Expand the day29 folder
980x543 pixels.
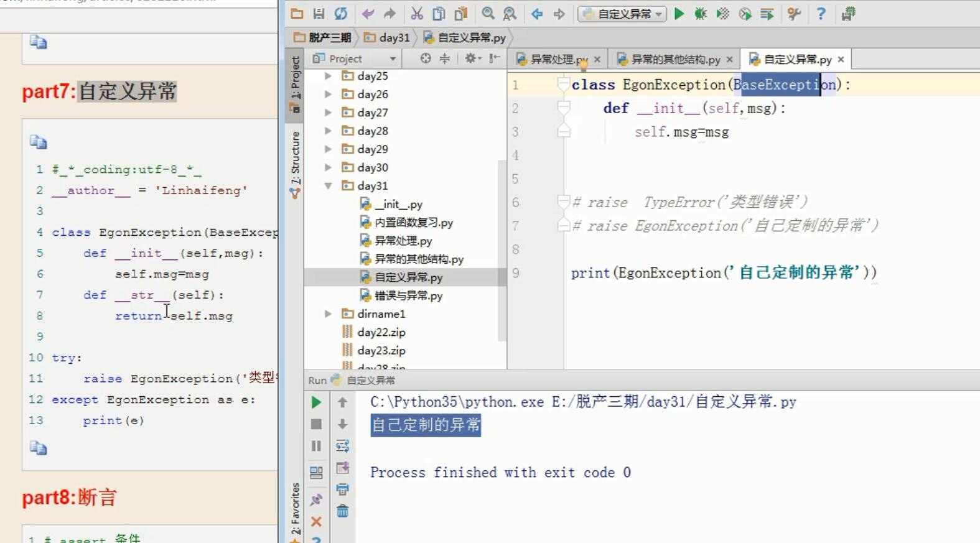coord(328,149)
